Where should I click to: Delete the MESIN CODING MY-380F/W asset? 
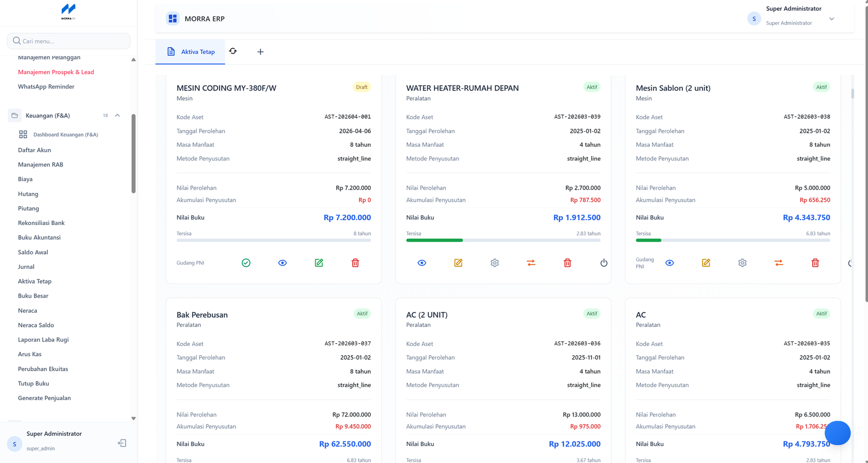pos(355,263)
